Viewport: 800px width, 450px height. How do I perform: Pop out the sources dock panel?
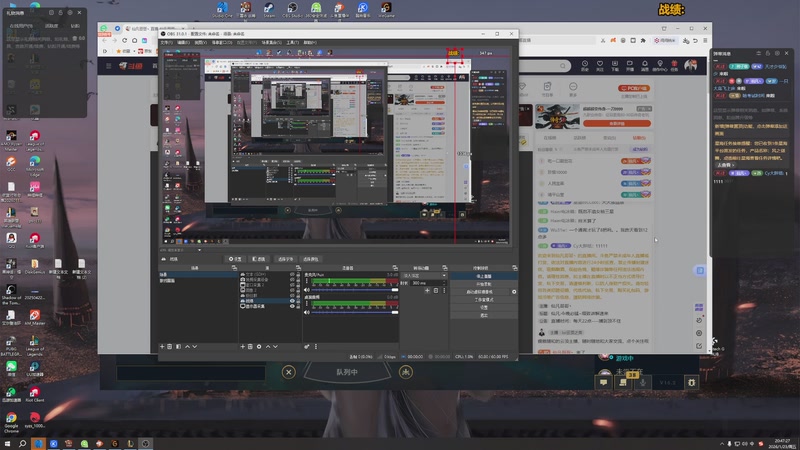pyautogui.click(x=298, y=268)
